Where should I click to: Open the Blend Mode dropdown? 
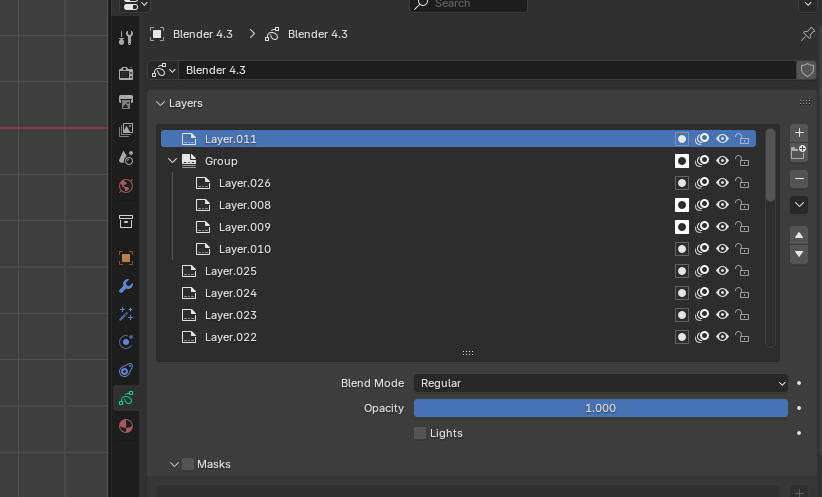point(601,383)
